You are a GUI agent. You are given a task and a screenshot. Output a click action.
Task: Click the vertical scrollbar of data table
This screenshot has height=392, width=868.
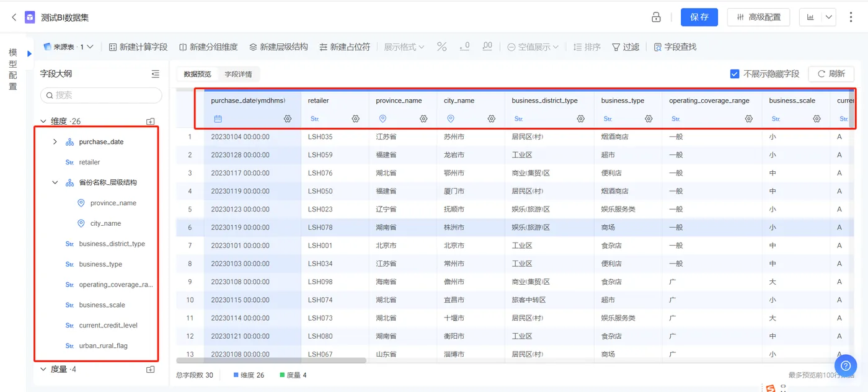tap(852, 108)
